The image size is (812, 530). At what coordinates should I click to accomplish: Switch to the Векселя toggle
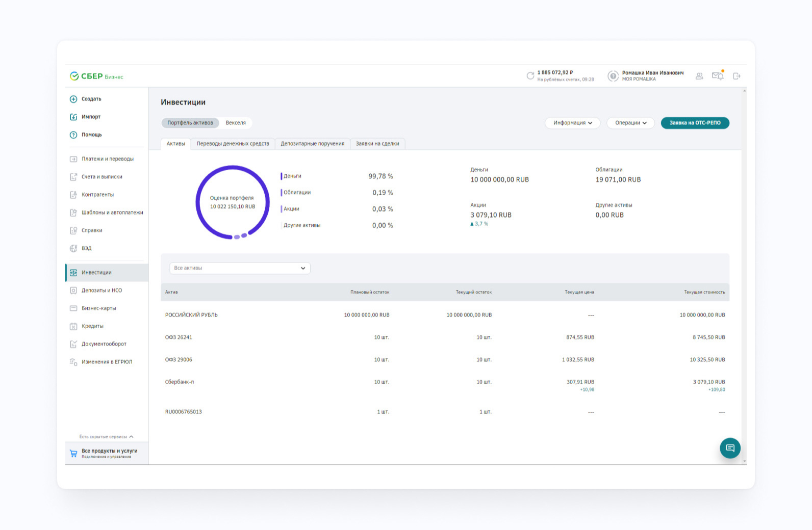[236, 123]
